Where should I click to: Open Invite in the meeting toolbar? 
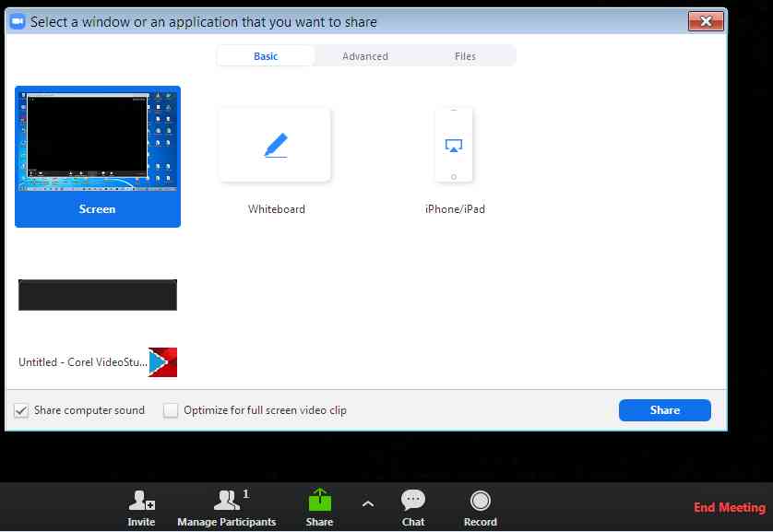click(x=141, y=508)
